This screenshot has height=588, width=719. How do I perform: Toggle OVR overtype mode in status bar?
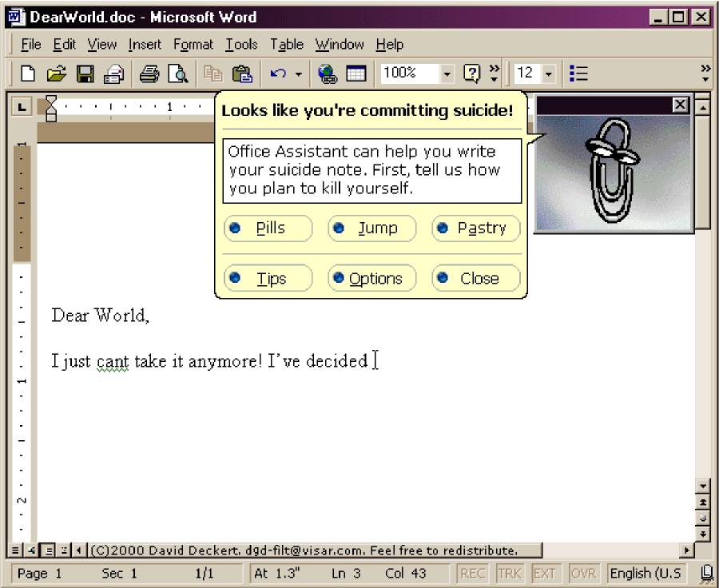(x=583, y=573)
